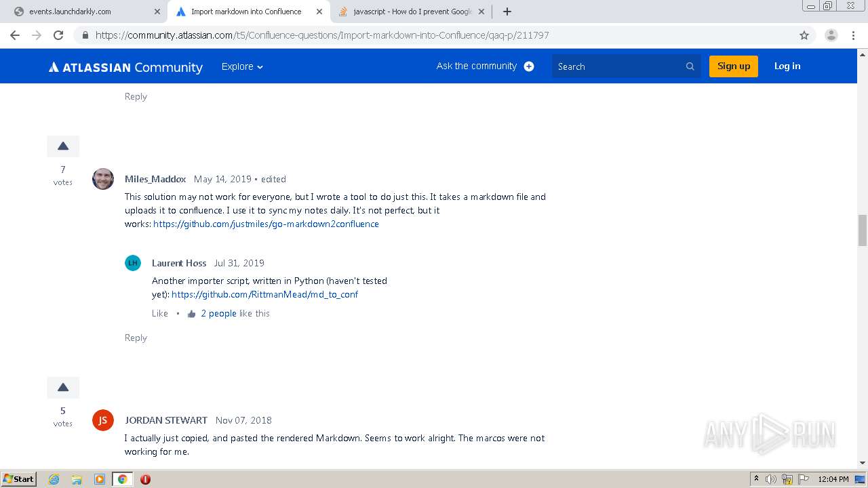Bookmark this page with the star icon

point(804,35)
